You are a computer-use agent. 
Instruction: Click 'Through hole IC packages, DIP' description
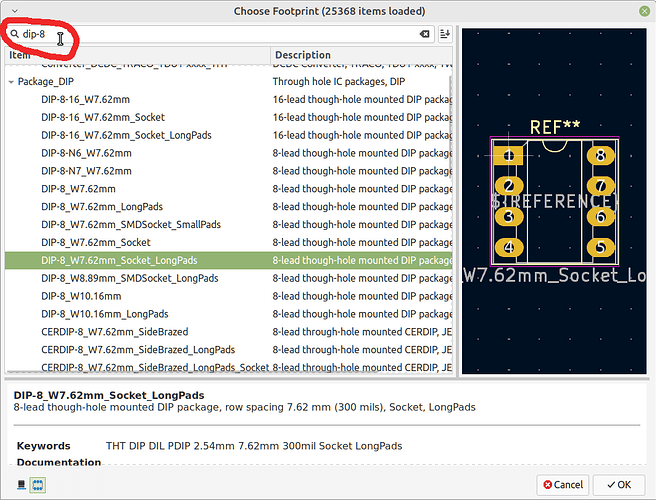pyautogui.click(x=339, y=82)
